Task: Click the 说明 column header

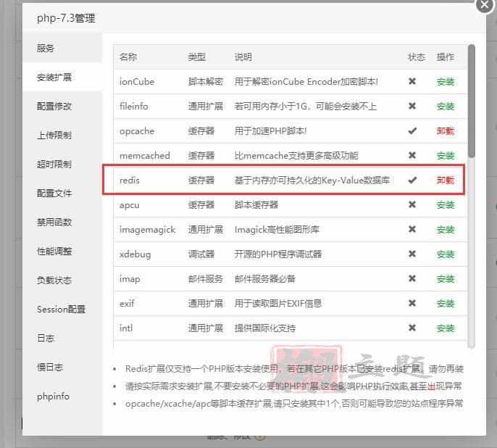Action: [x=243, y=57]
